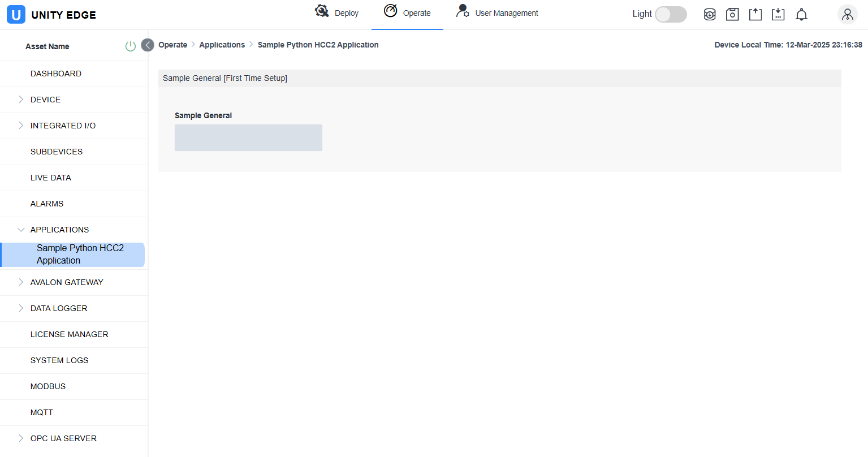The width and height of the screenshot is (868, 457).
Task: Click the Device Local Time text
Action: (788, 45)
